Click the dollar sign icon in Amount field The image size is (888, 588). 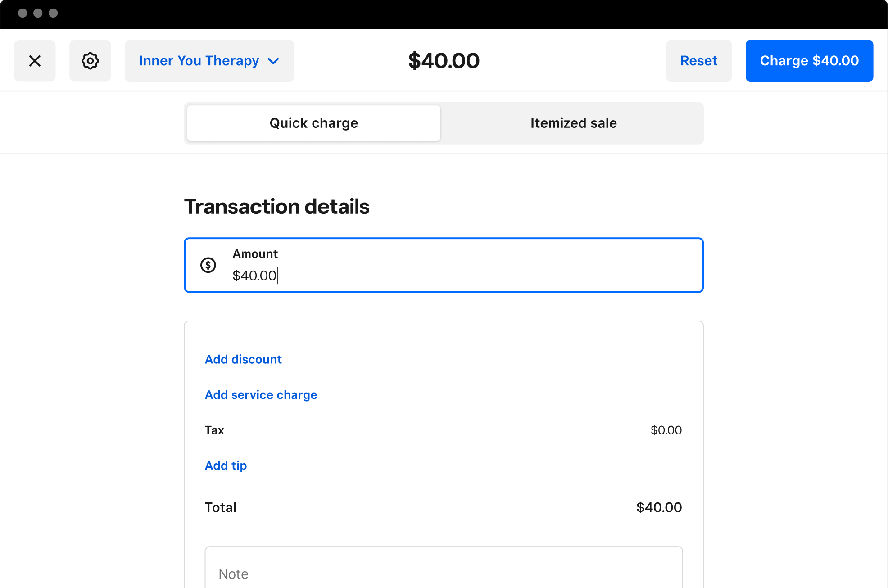208,265
